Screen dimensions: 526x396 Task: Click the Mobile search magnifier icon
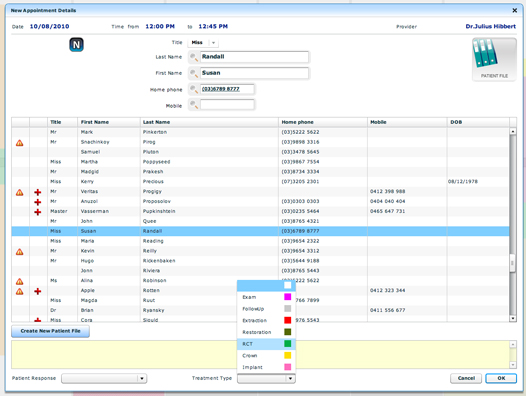coord(194,105)
